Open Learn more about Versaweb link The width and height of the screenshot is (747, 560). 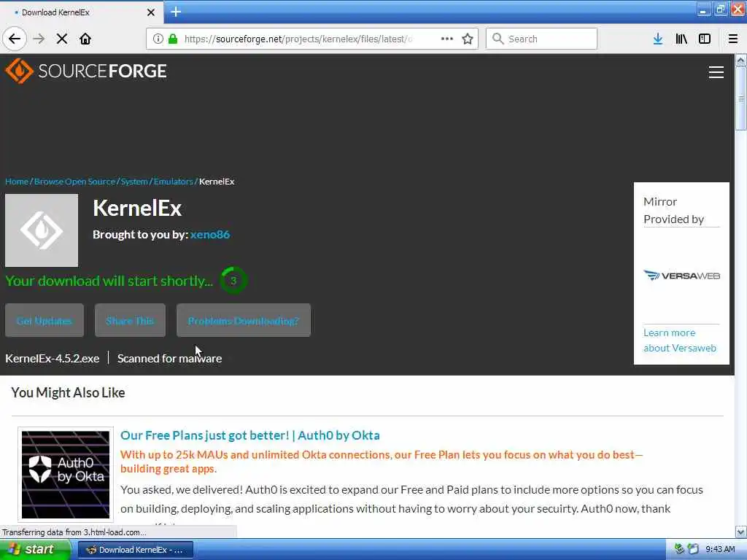tap(680, 340)
